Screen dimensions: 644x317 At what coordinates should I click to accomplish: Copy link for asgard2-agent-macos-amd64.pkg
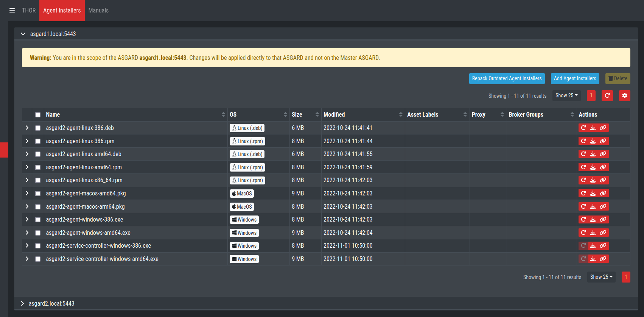pyautogui.click(x=603, y=194)
